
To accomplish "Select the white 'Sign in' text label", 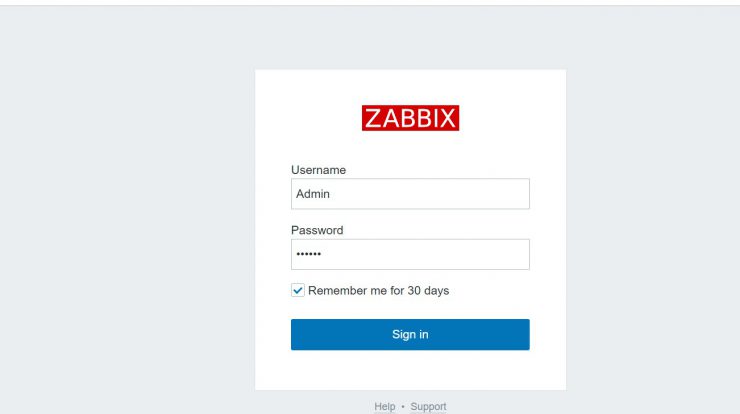I will (x=410, y=334).
